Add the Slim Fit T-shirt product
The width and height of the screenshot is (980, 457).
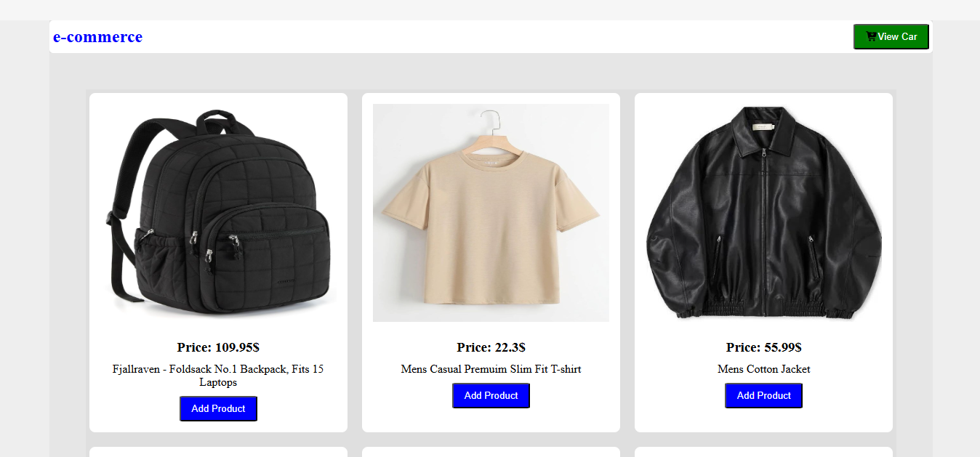(491, 395)
